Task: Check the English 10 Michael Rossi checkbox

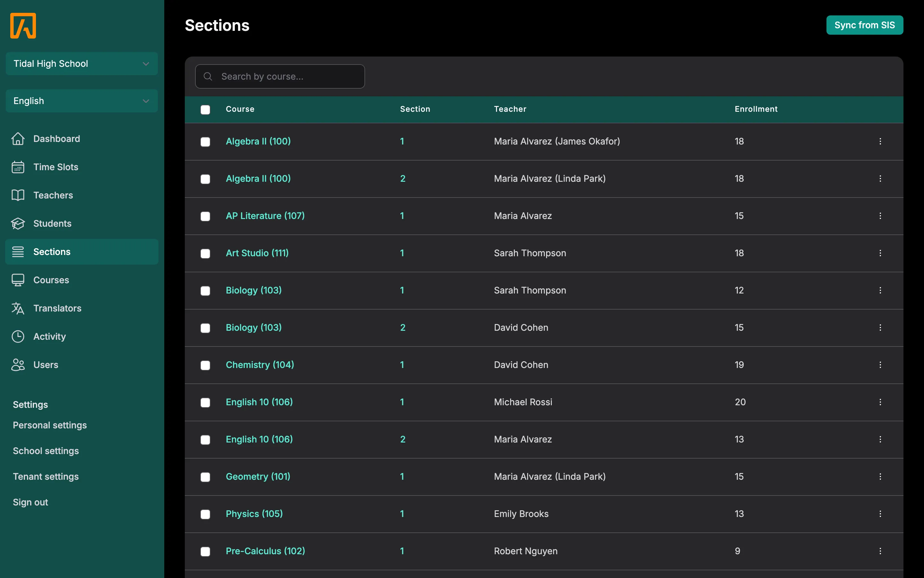Action: [x=205, y=403]
